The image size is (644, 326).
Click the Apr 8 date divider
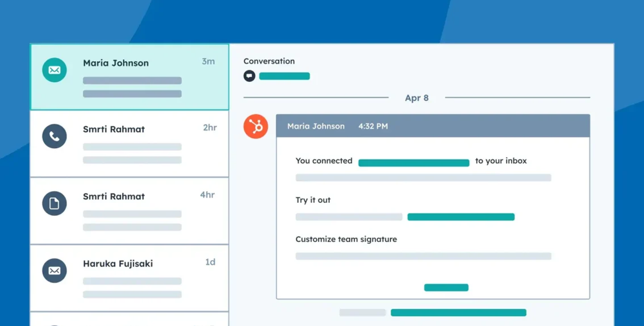coord(417,98)
